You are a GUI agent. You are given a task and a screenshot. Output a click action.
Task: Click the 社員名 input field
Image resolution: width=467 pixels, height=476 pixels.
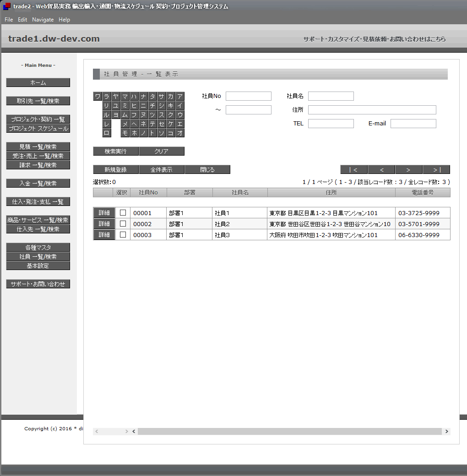331,96
